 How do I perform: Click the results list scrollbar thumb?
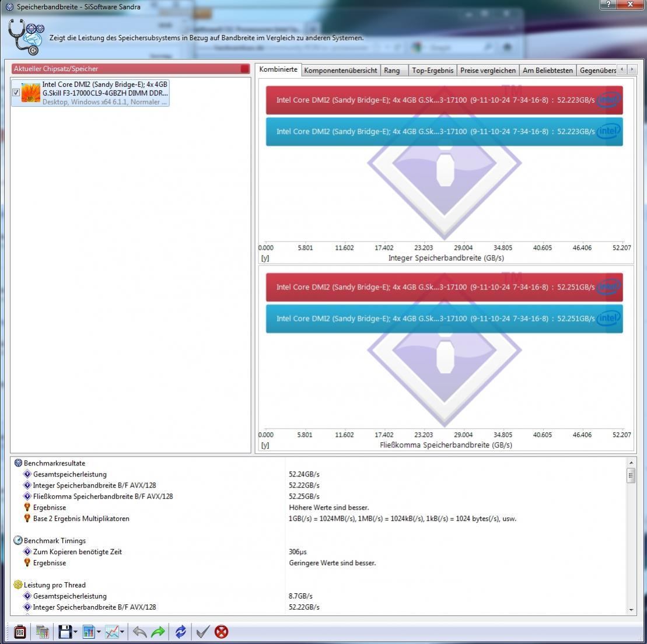click(x=631, y=475)
